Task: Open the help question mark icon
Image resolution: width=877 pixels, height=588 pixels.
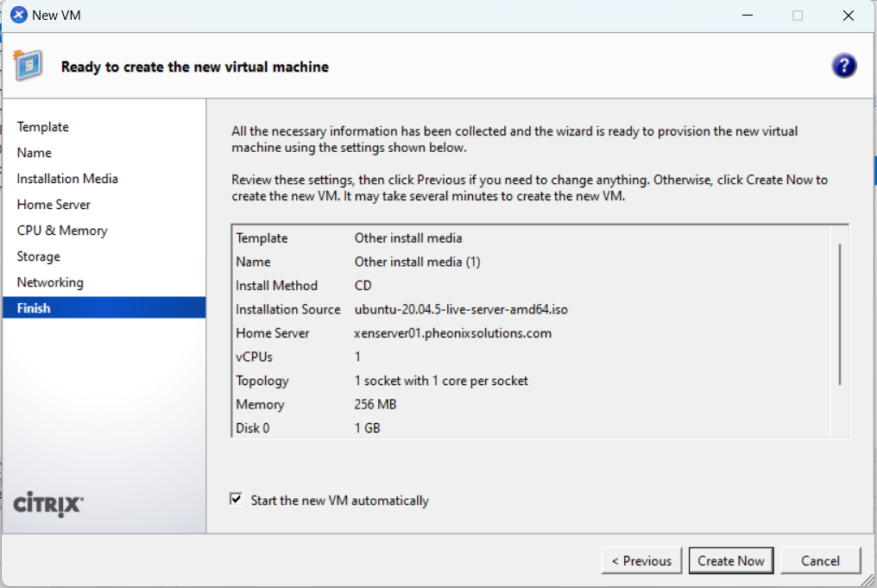Action: [843, 66]
